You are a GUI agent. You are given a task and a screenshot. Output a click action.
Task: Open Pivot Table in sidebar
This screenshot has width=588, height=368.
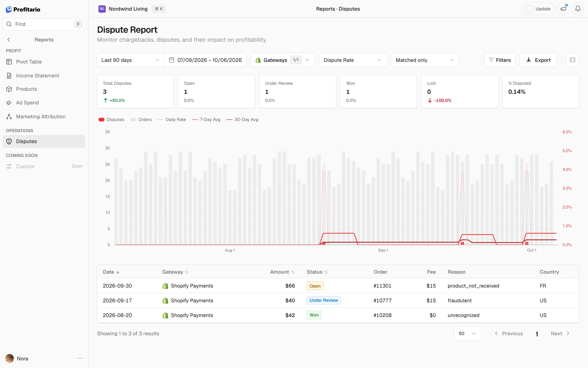click(x=44, y=62)
